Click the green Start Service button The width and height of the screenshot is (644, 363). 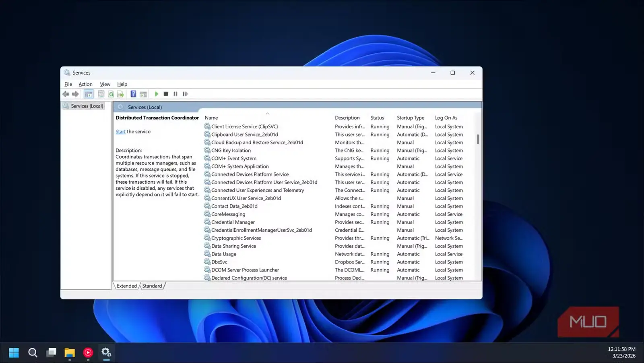click(x=157, y=94)
